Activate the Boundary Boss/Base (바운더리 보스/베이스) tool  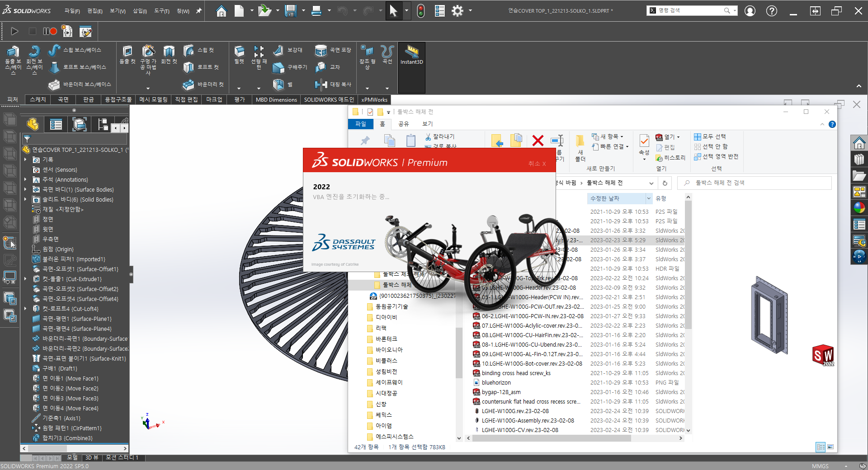click(80, 84)
